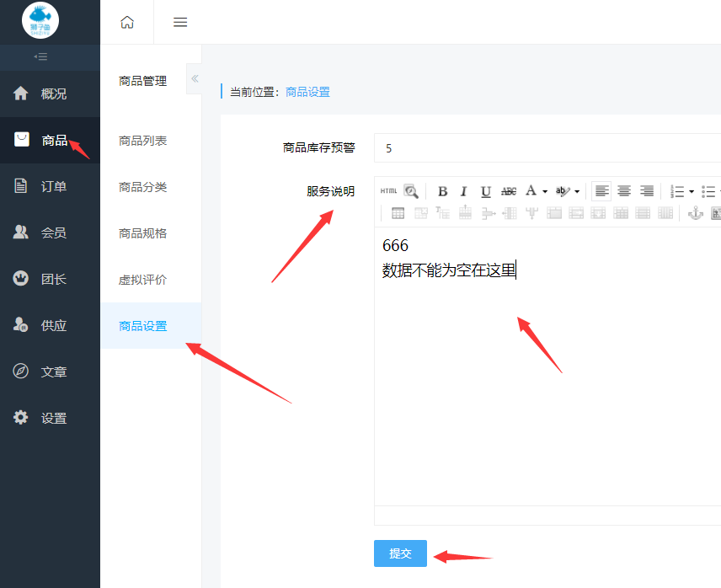
Task: Insert an unordered bullet list
Action: click(x=708, y=191)
